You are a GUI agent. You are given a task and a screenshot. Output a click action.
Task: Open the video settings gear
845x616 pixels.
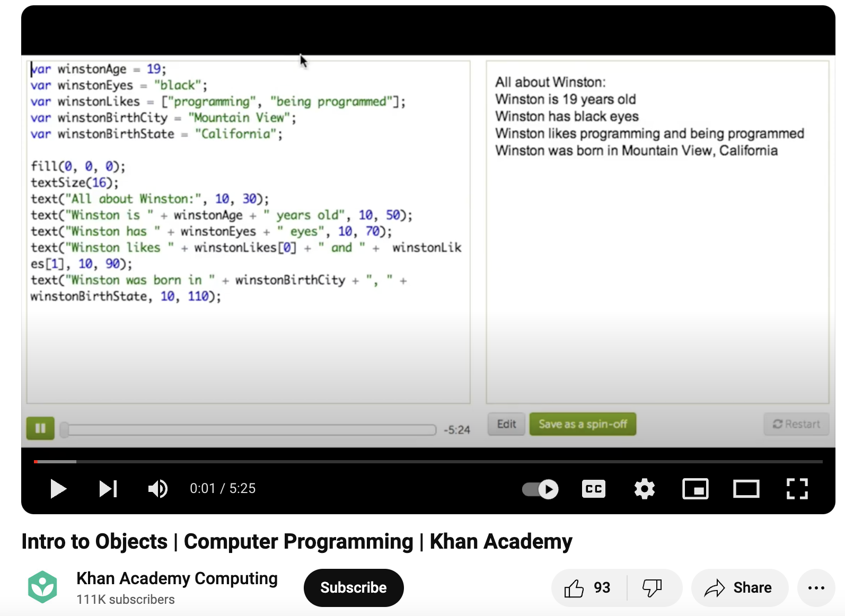click(645, 489)
